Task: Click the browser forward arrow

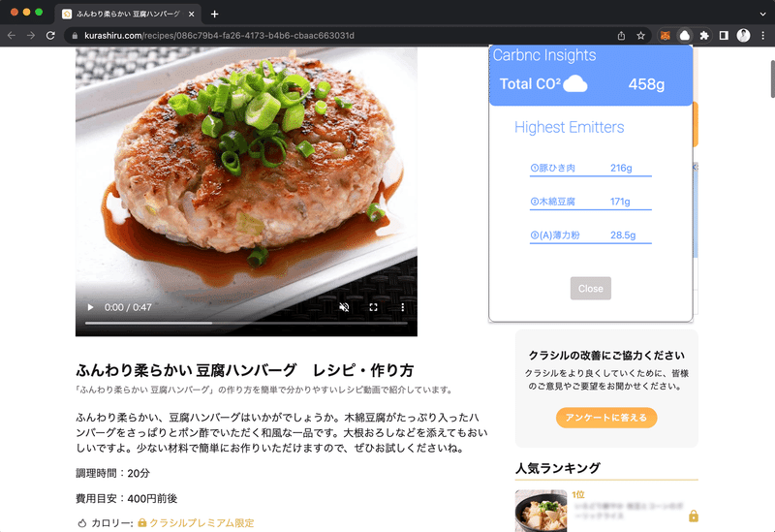Action: (x=31, y=36)
